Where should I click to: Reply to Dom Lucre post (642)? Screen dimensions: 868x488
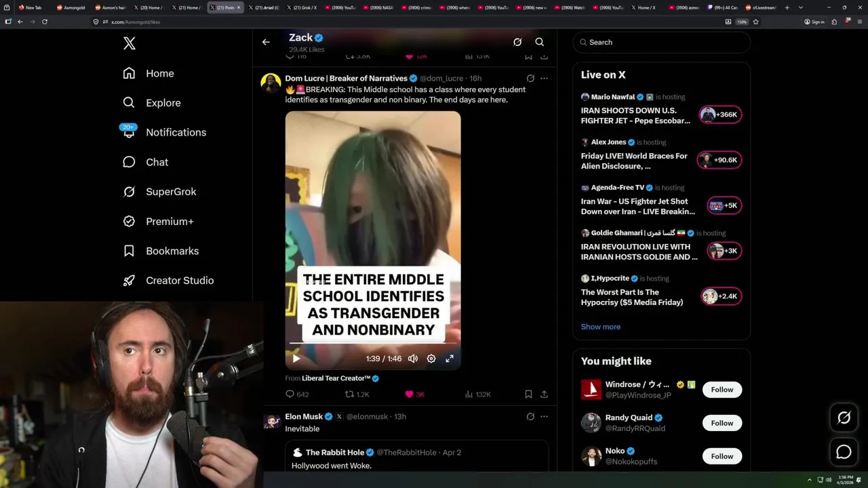point(297,394)
